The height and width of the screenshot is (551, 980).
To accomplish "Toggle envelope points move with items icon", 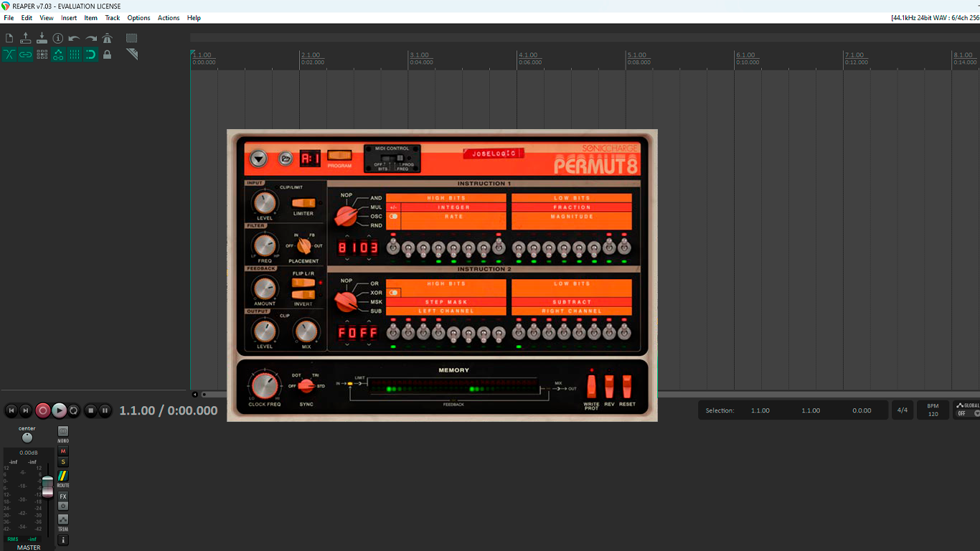I will point(58,55).
